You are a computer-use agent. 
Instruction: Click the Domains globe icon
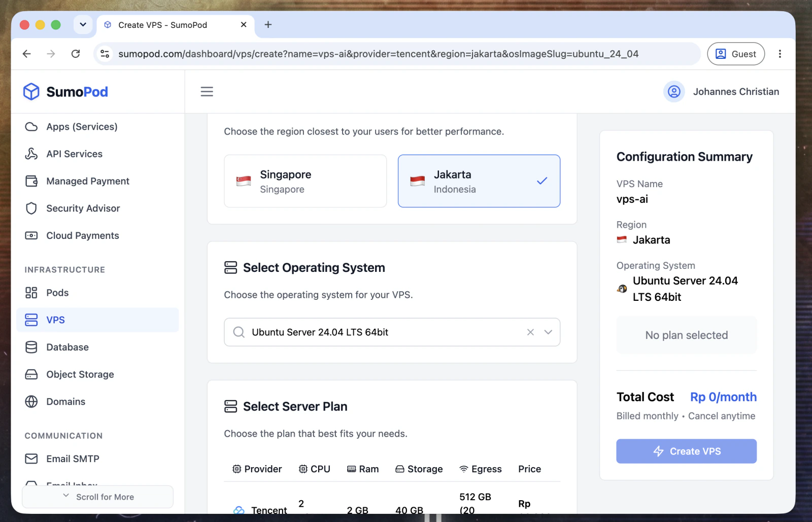click(31, 402)
